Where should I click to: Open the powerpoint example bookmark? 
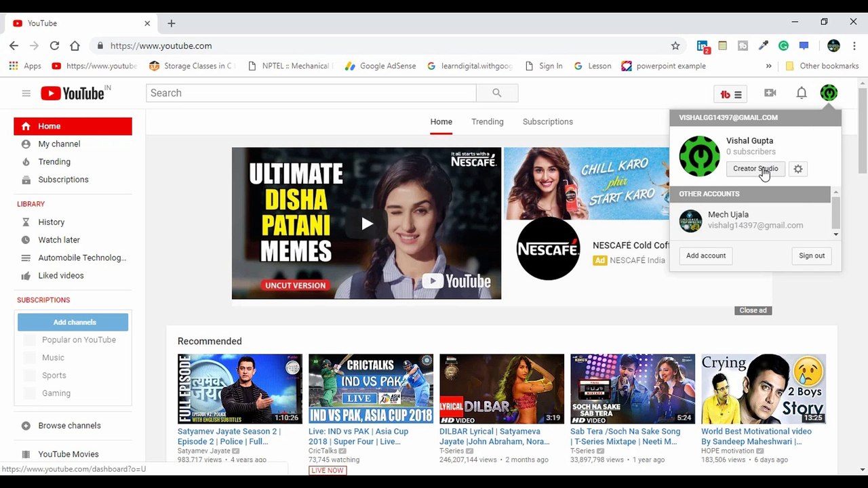click(x=664, y=66)
